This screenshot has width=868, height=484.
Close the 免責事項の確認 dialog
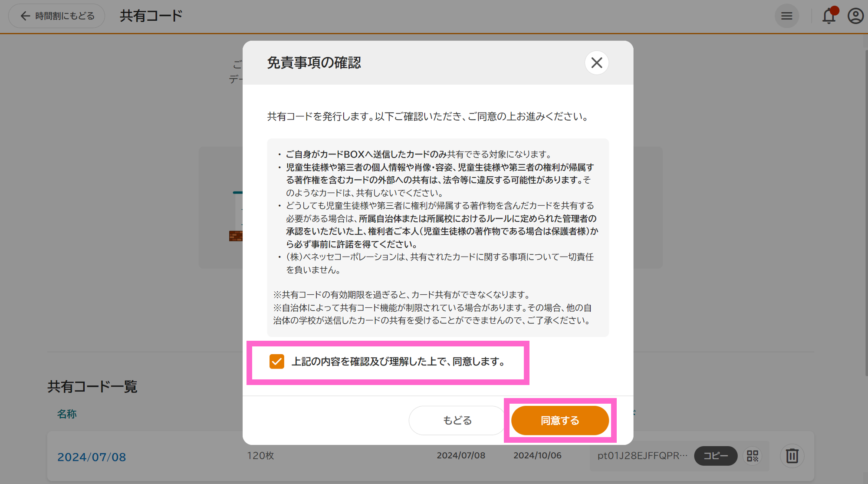point(596,63)
